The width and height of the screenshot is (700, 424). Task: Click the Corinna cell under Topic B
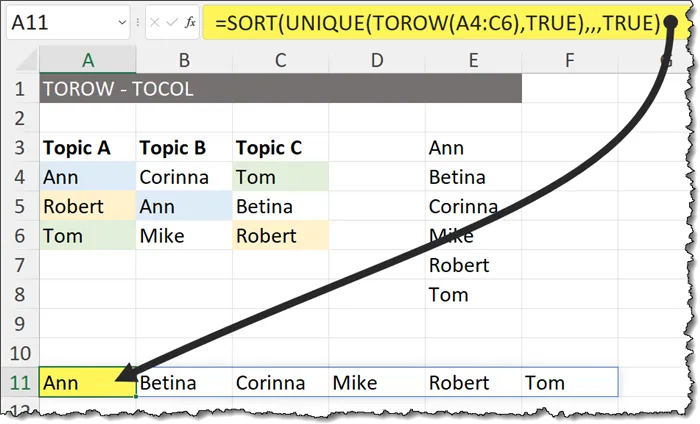tap(184, 178)
